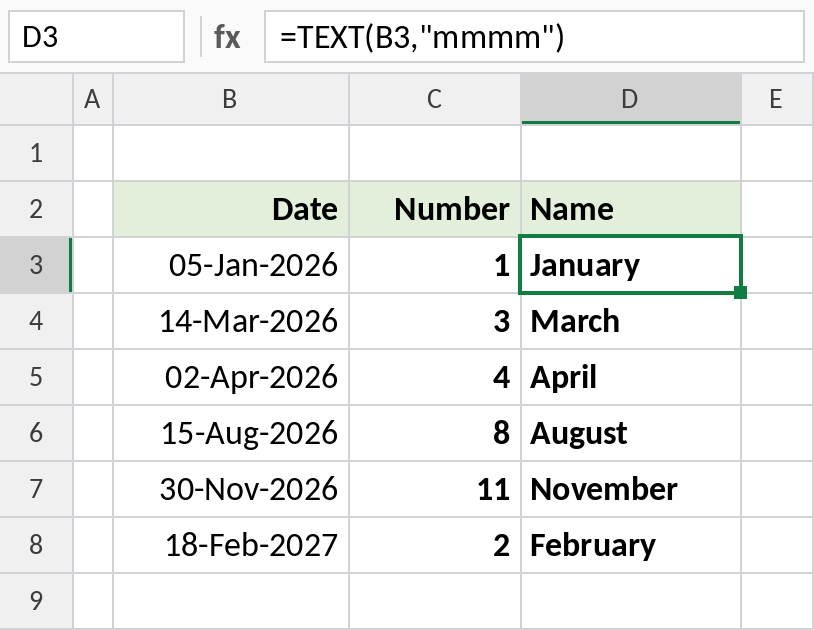
Task: Click the 'Number' header cell
Action: 435,209
